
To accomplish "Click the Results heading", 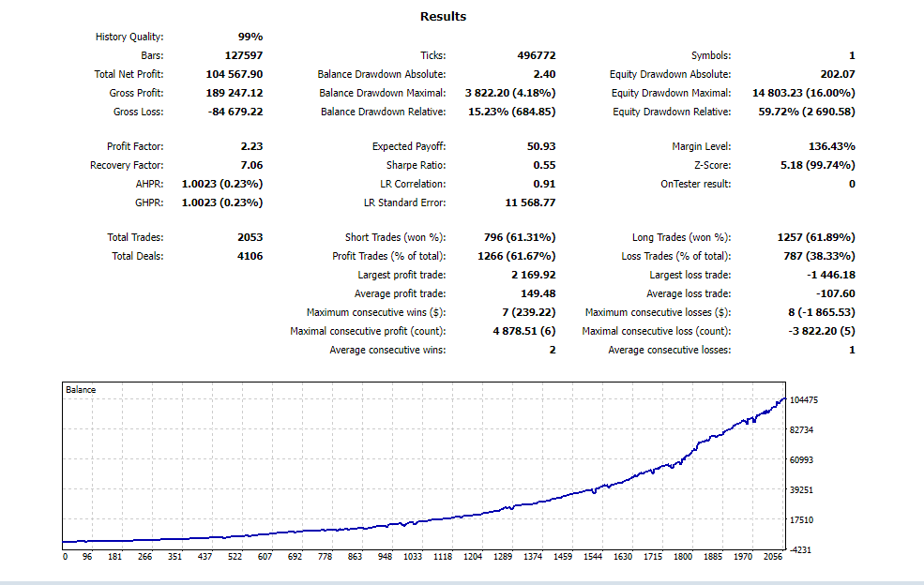I will pyautogui.click(x=443, y=17).
